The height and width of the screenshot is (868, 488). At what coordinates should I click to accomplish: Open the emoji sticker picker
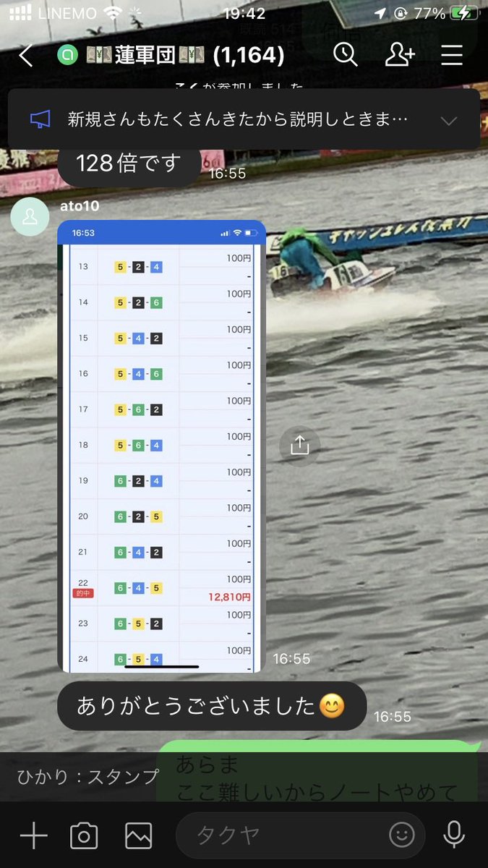402,835
